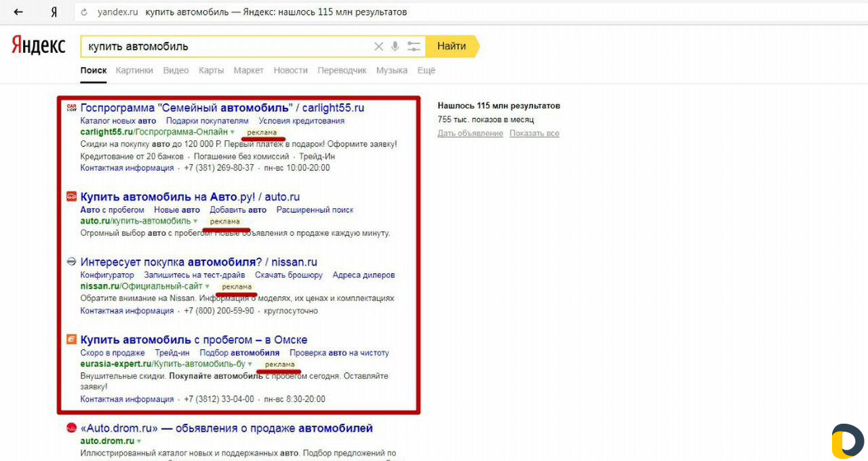Click the carlight55.ru/Госпрограмма-Онлайн green URL
This screenshot has width=868, height=461.
click(x=154, y=132)
